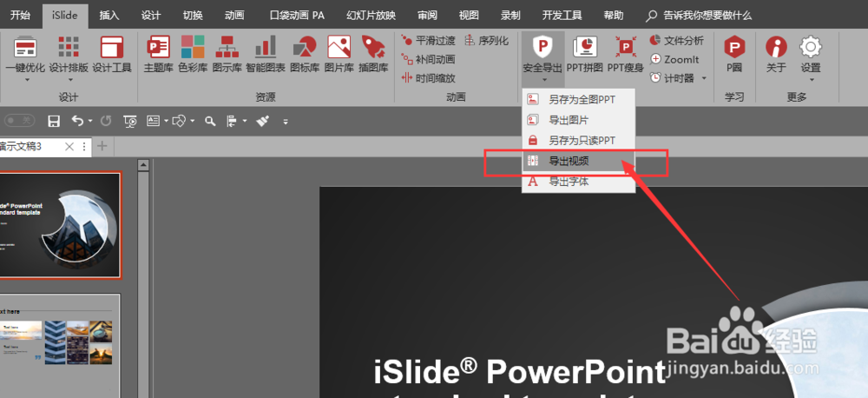Open the 图示库 diagram library
The height and width of the screenshot is (398, 868).
227,55
